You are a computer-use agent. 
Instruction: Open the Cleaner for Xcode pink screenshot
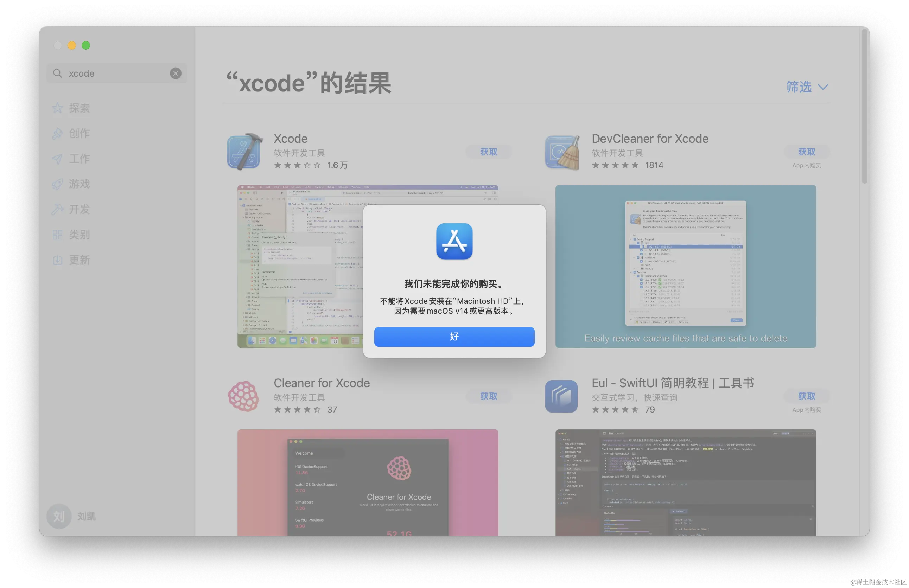coord(368,482)
